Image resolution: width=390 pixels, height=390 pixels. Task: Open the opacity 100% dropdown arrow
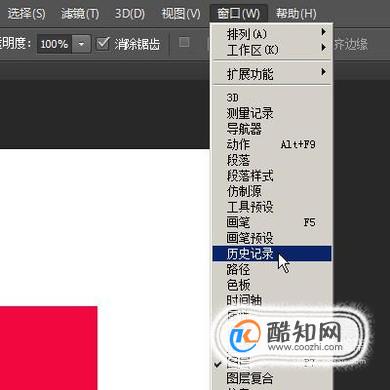coord(81,44)
